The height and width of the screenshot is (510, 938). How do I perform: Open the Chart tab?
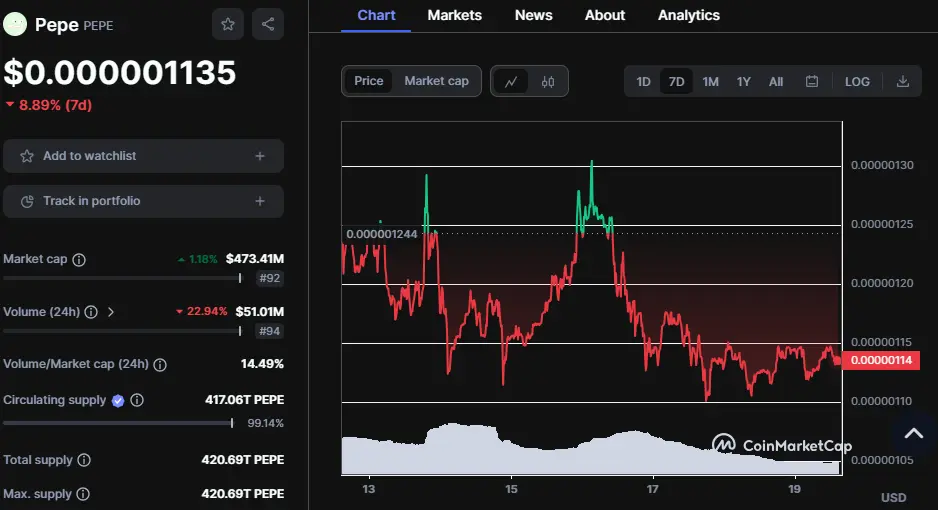coord(376,16)
